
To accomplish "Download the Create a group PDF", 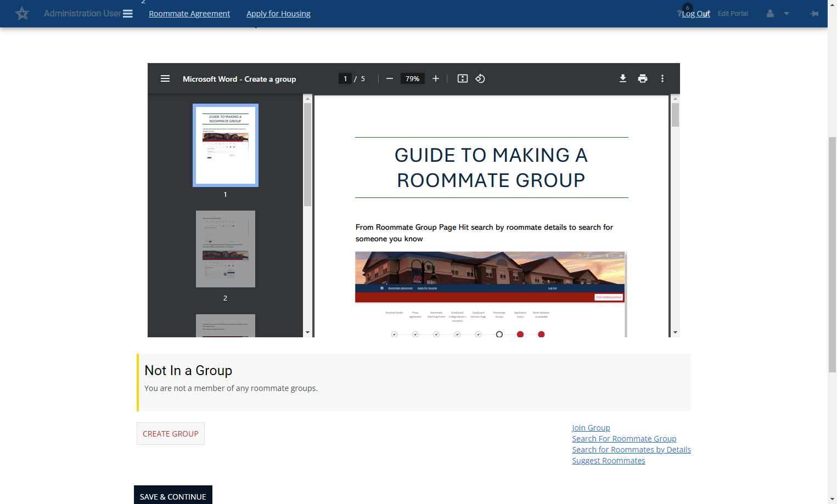I will pyautogui.click(x=623, y=78).
